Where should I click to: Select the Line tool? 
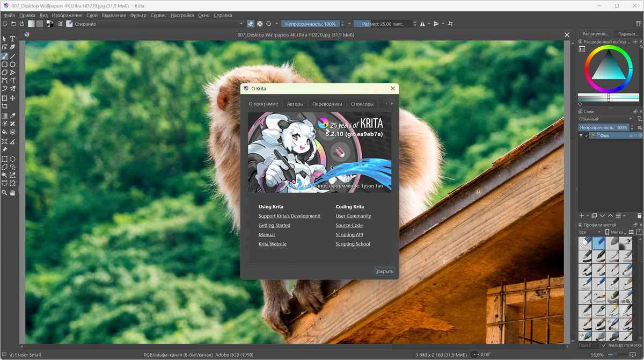click(12, 56)
